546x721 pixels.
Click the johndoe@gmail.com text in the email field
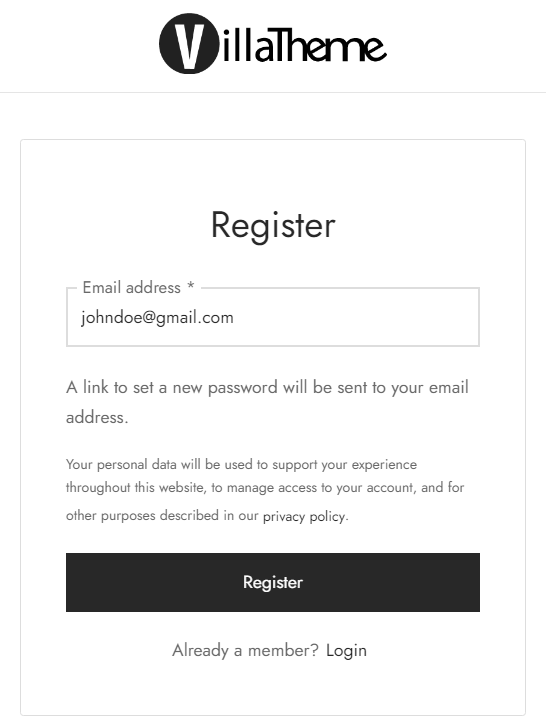point(157,318)
